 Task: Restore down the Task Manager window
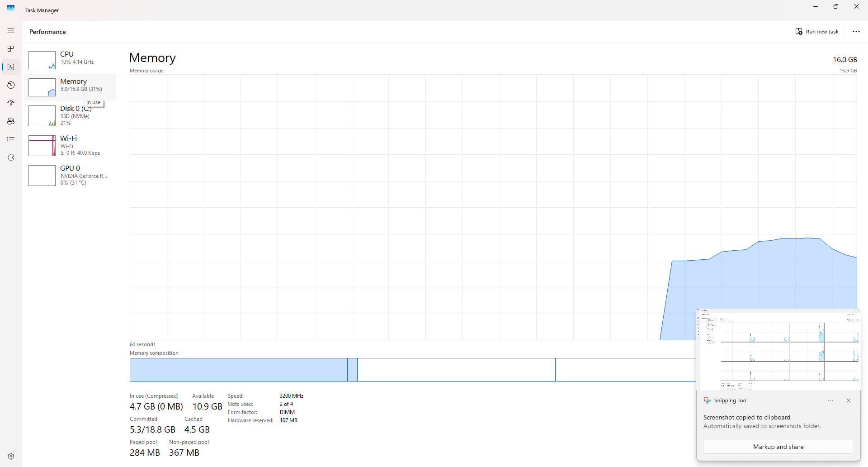(x=836, y=7)
